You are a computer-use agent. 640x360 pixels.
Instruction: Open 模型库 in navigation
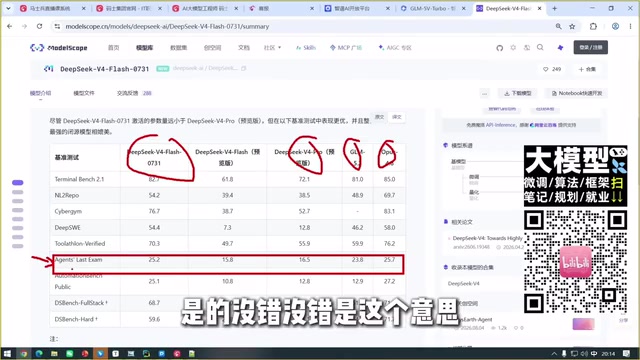(144, 48)
